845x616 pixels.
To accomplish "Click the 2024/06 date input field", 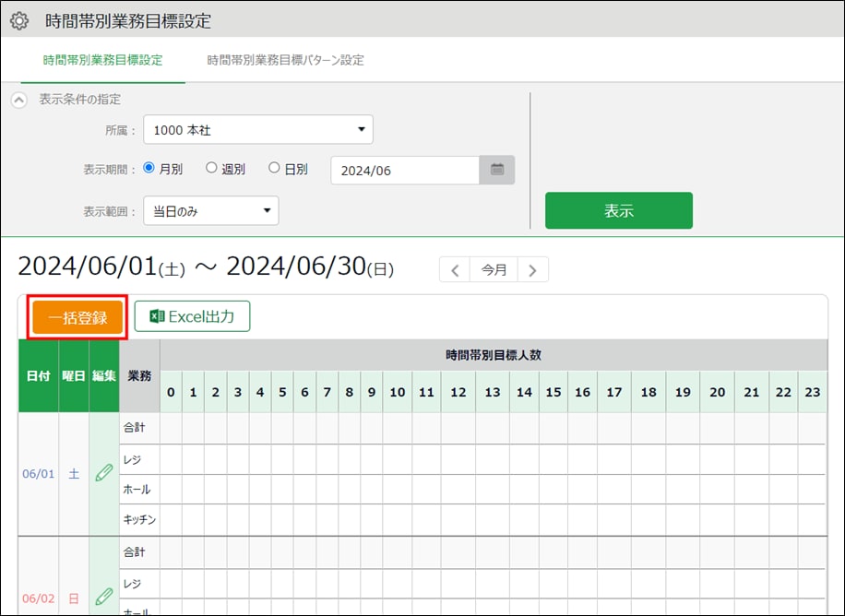I will (x=404, y=170).
